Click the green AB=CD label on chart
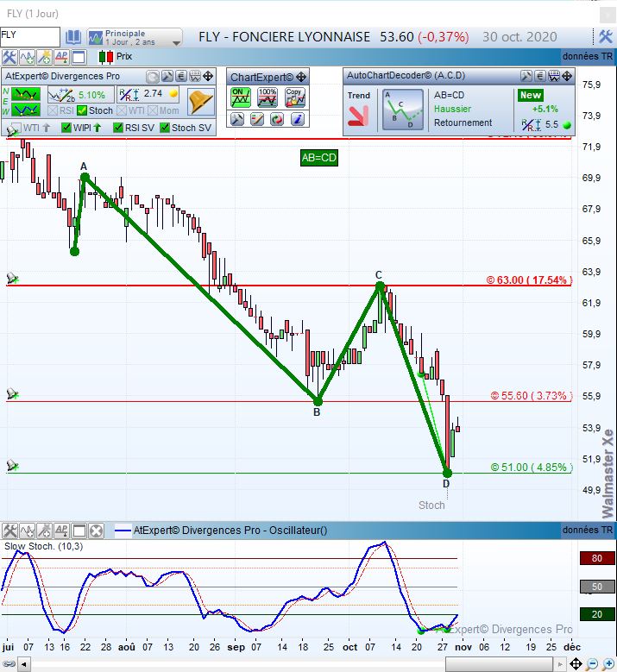This screenshot has width=617, height=672. click(x=319, y=158)
